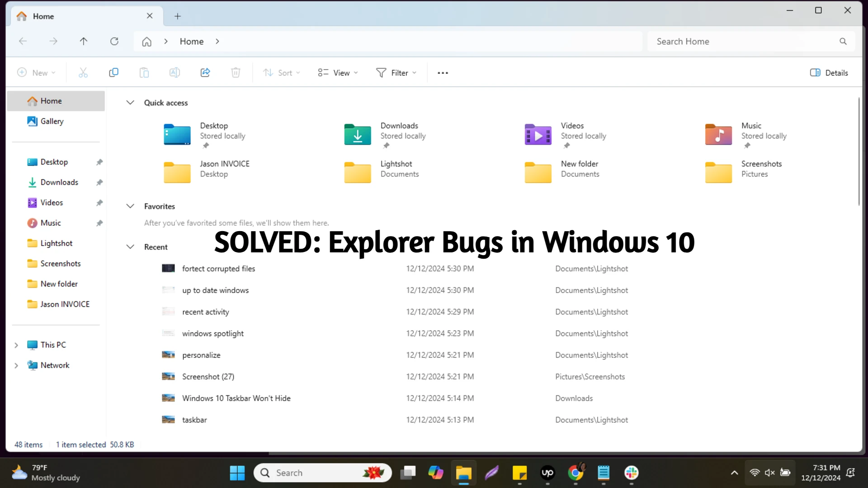Expand This PC in navigation tree
Viewport: 868px width, 488px height.
16,345
